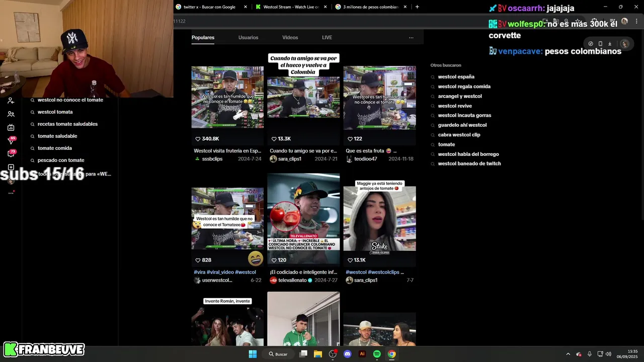This screenshot has width=644, height=362.
Task: Click the Buscar search box in taskbar
Action: tap(278, 354)
